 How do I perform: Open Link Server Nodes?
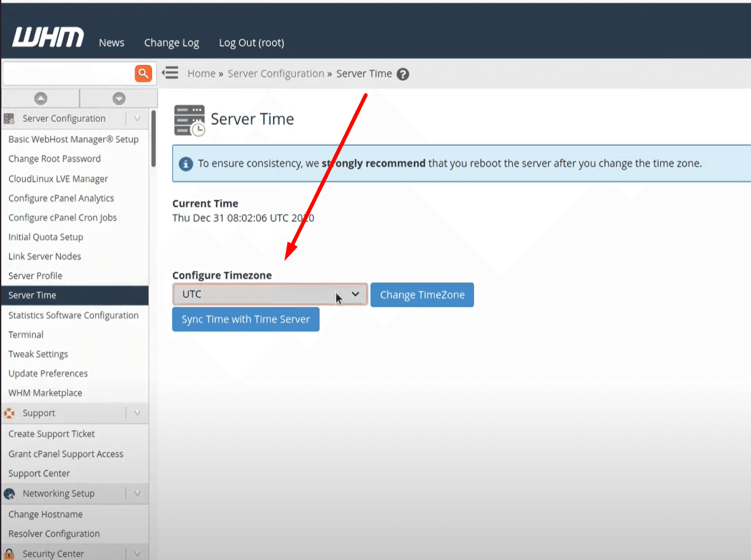pos(45,256)
